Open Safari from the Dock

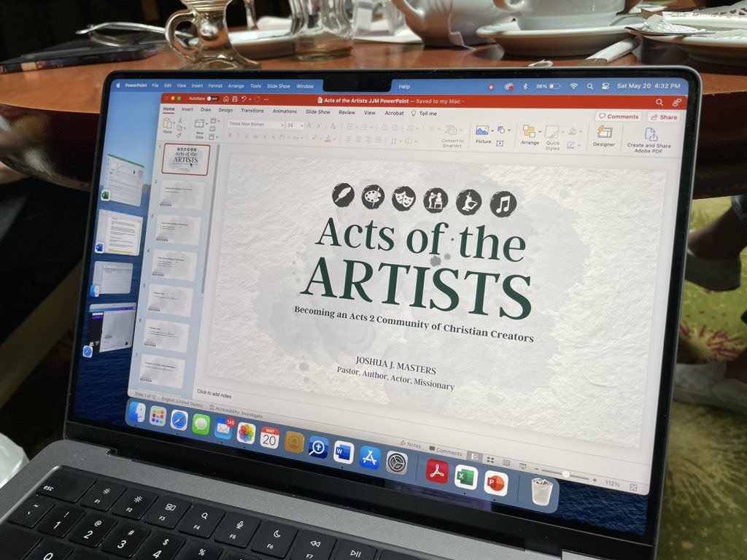click(x=179, y=420)
